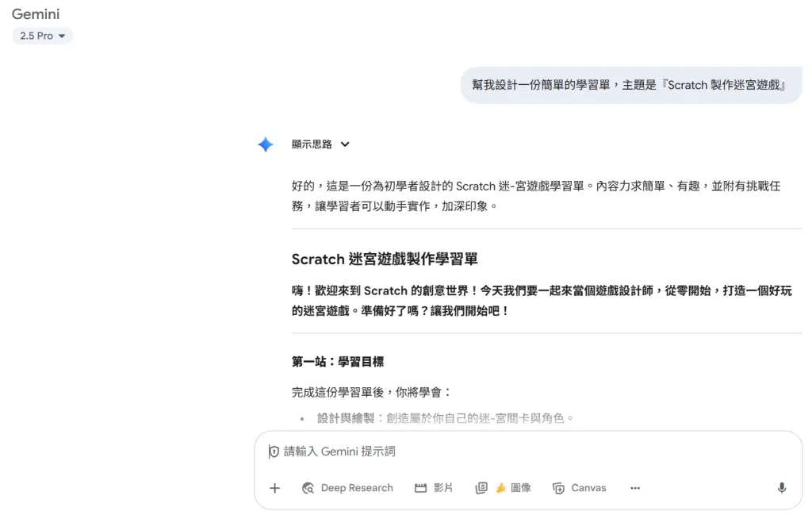Image resolution: width=812 pixels, height=515 pixels.
Task: Click the bullet item 設計與繪製
Action: [x=446, y=418]
